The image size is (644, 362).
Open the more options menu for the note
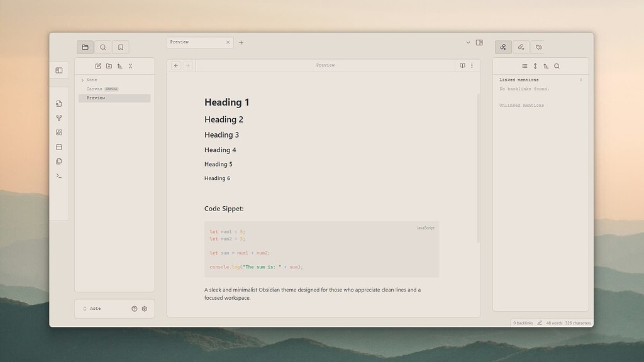(x=472, y=65)
